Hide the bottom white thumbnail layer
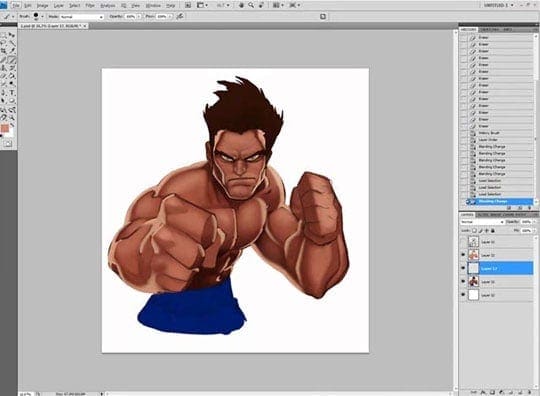Viewport: 540px width, 396px height. (463, 295)
